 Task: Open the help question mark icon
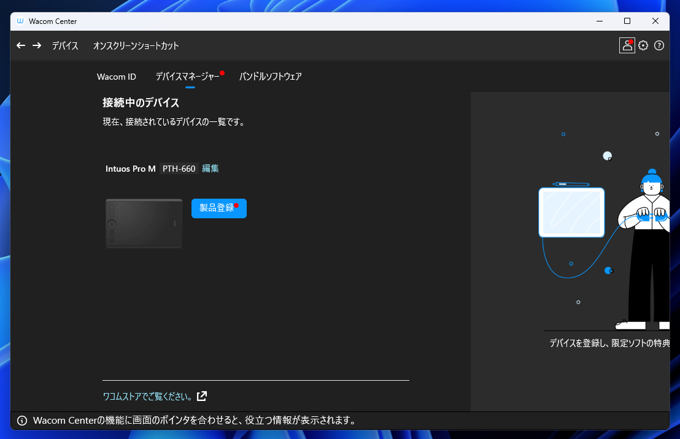point(659,46)
